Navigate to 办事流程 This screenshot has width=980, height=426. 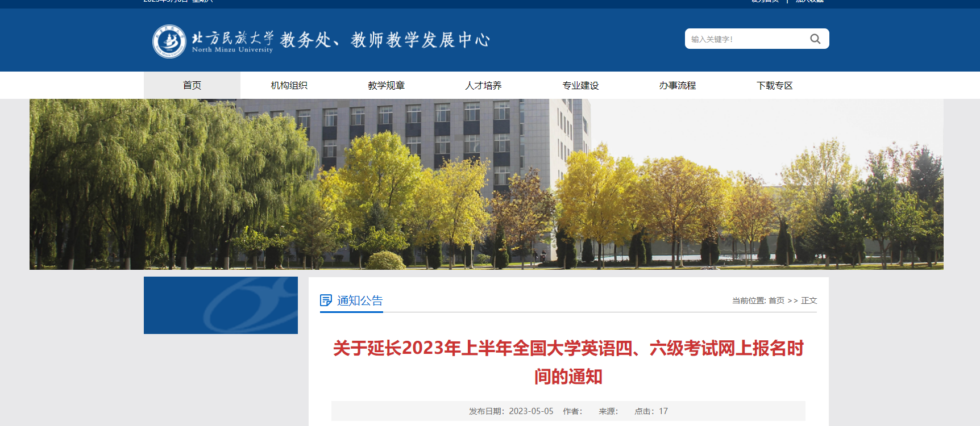[677, 85]
